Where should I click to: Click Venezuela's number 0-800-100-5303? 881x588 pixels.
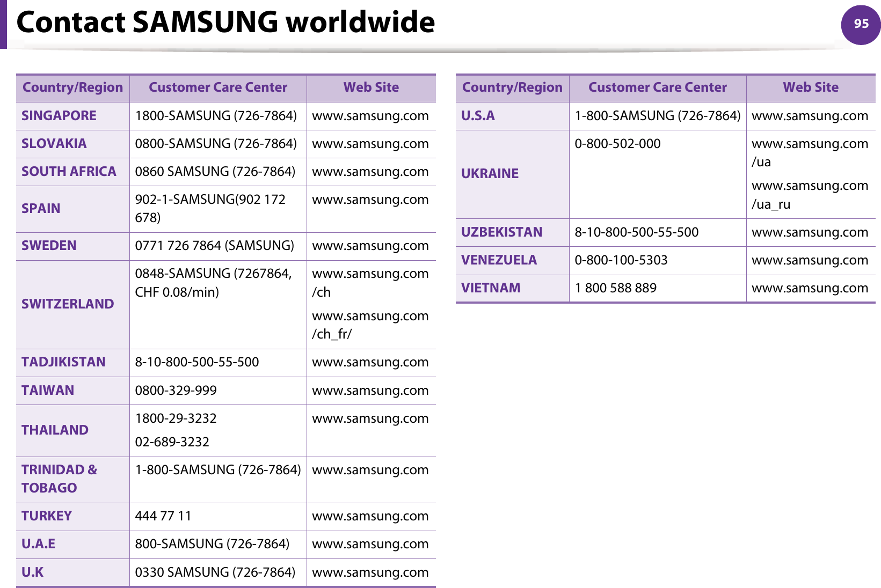point(621,260)
